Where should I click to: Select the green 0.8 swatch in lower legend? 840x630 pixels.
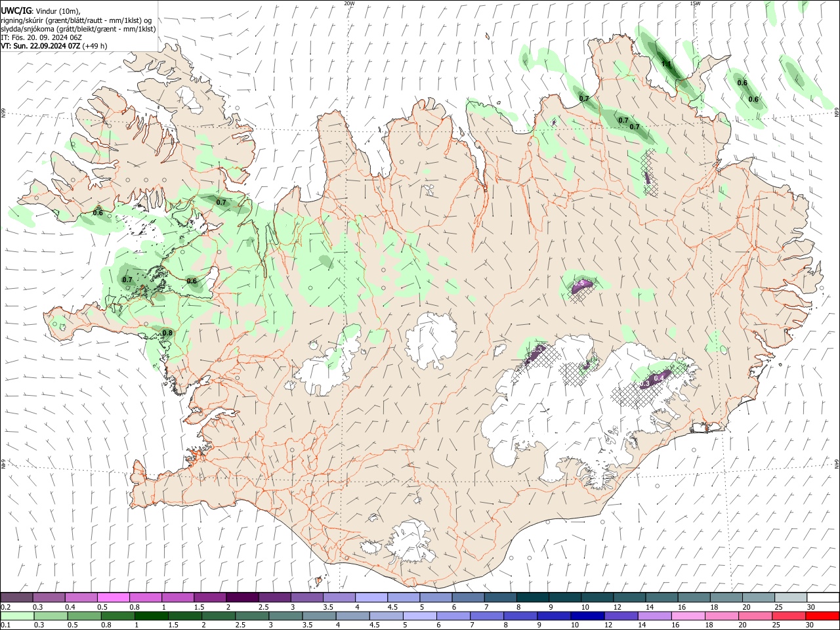coord(118,616)
